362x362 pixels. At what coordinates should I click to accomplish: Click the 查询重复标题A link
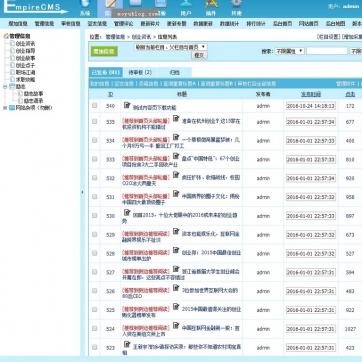click(179, 84)
